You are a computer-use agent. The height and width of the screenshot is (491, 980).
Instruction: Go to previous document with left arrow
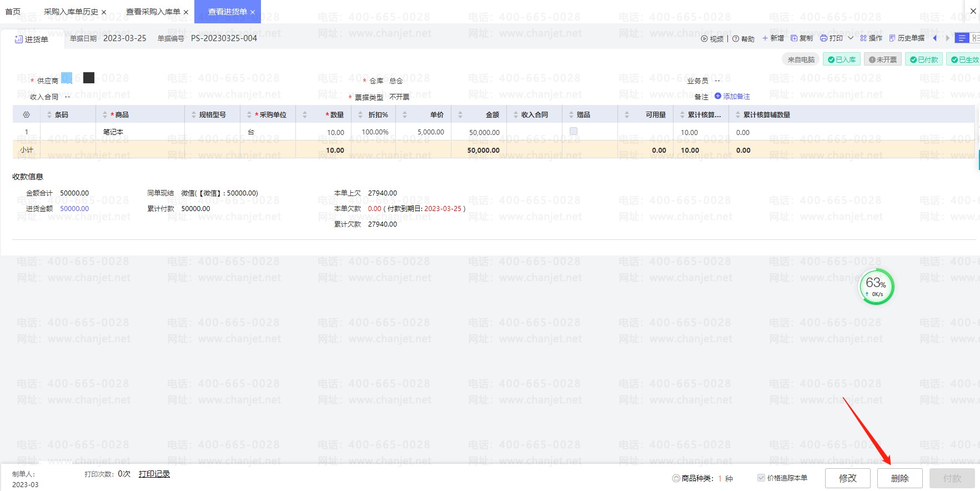pyautogui.click(x=935, y=38)
